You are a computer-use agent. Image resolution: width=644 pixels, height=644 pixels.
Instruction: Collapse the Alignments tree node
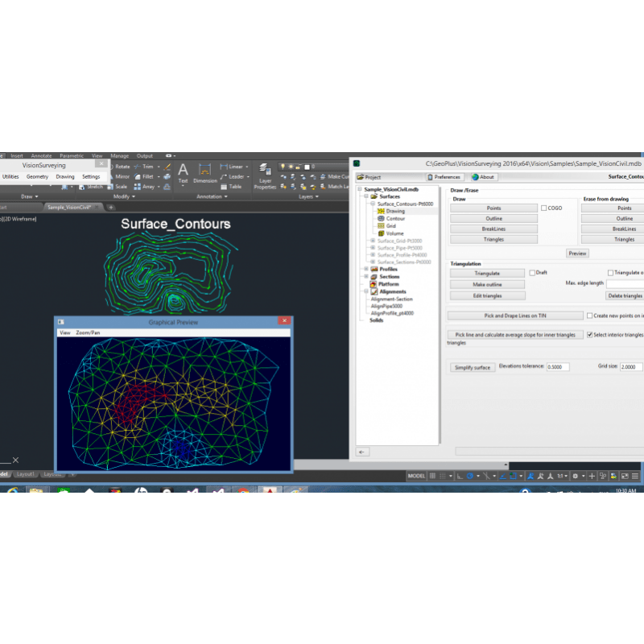(x=366, y=291)
